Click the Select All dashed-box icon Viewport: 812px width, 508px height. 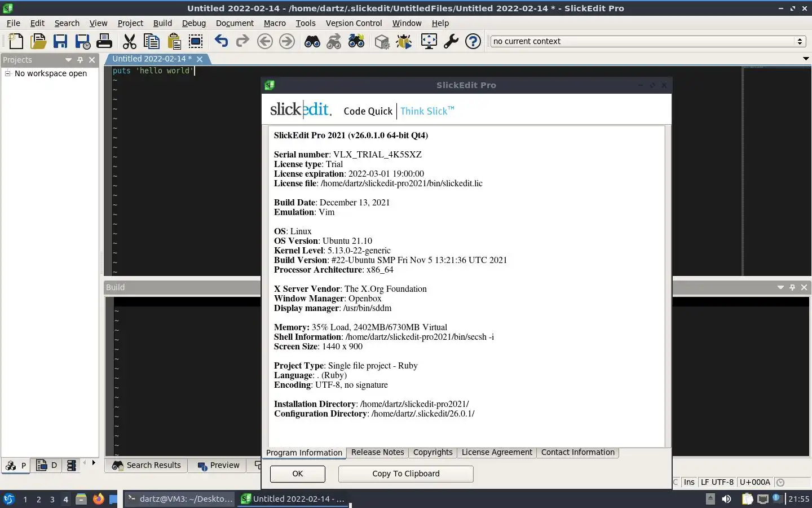(196, 41)
